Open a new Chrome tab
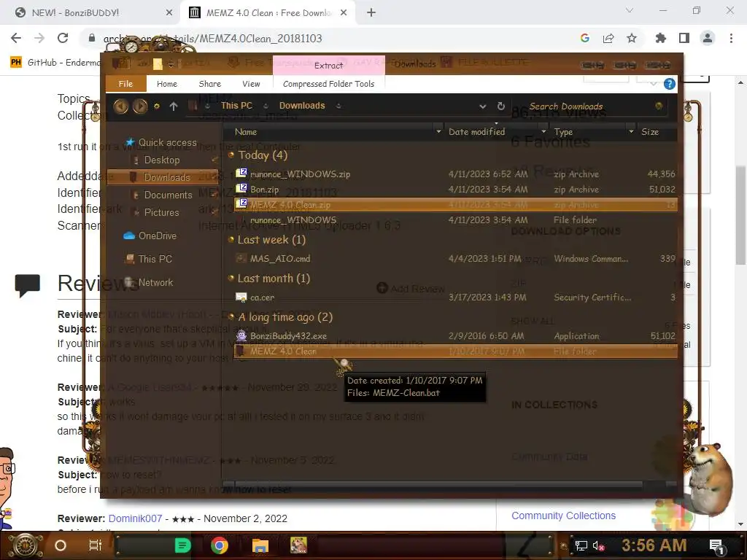Image resolution: width=747 pixels, height=560 pixels. click(371, 13)
